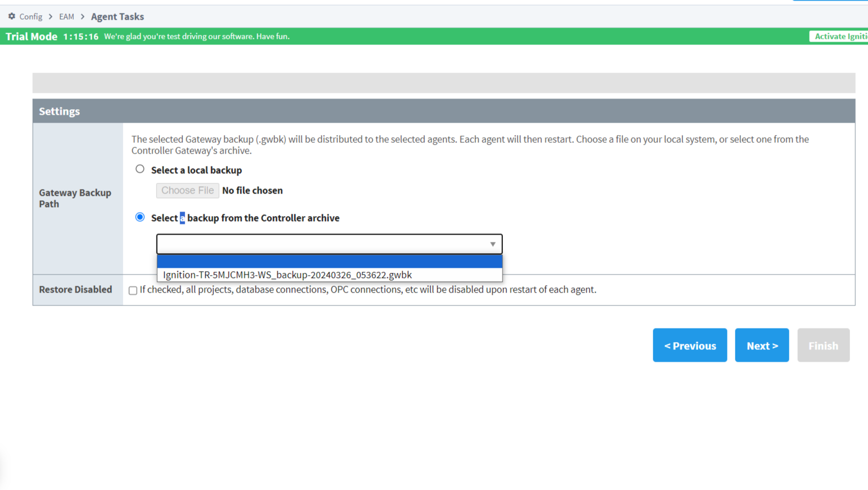Viewport: 868px width, 490px height.
Task: Choose the blank highlighted dropdown option
Action: tap(330, 261)
